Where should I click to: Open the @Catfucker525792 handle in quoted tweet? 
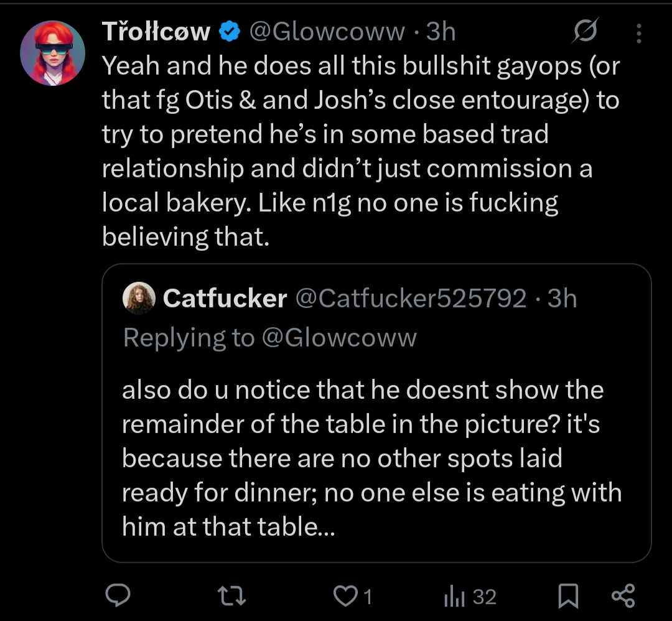tap(410, 299)
